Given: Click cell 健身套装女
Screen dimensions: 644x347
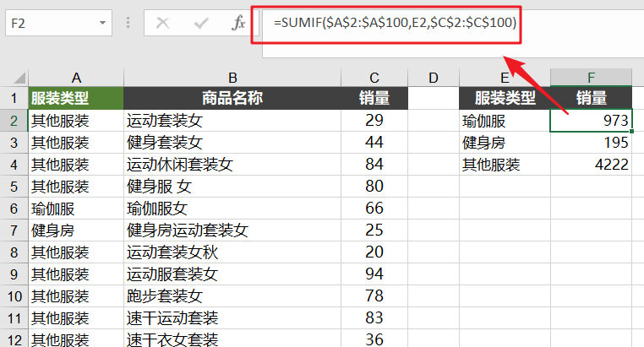Looking at the screenshot, I should 232,143.
